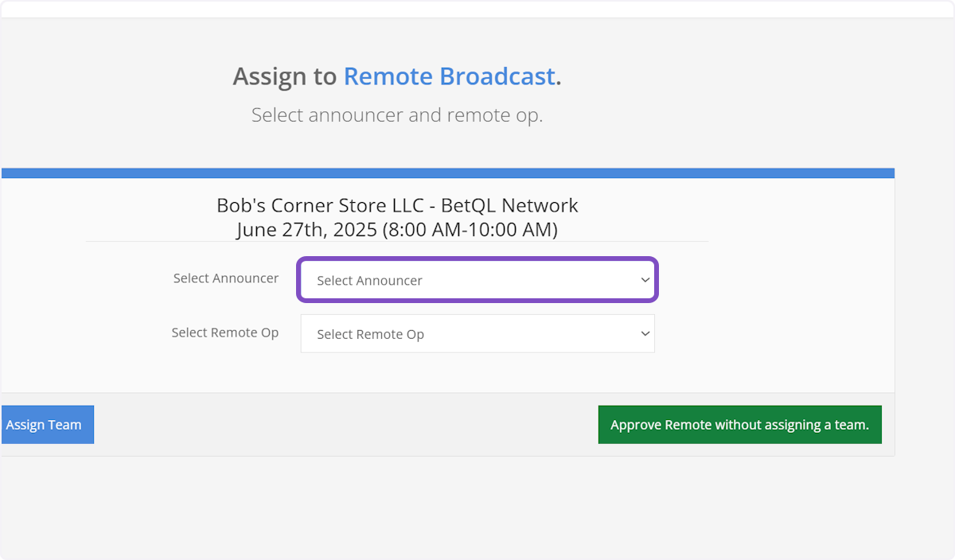Click the 'Select Announcer' placeholder text in the dropdown
Image resolution: width=955 pixels, height=560 pixels.
point(369,281)
